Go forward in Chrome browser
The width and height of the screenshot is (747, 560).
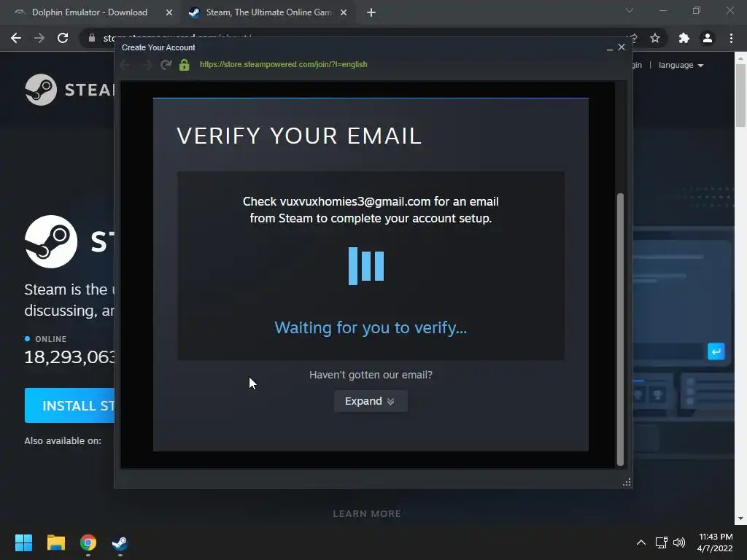[x=39, y=38]
